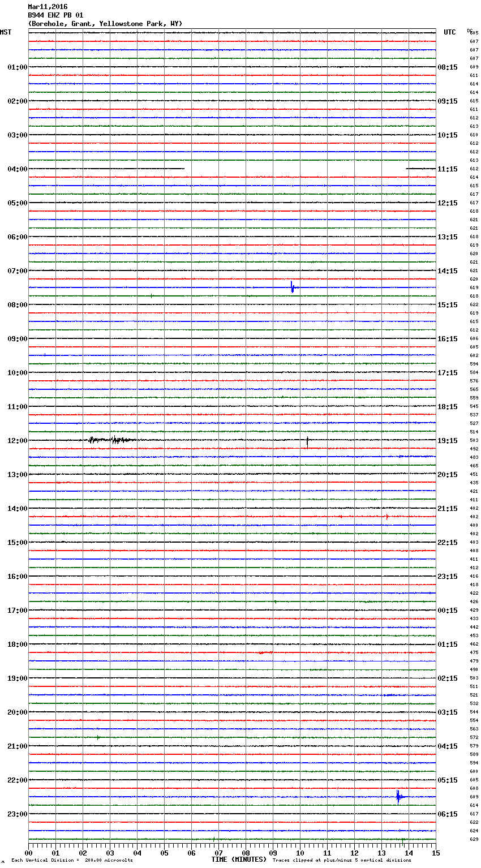Click the 00 minute axis tick label
Viewport: 481px width, 868px height.
(x=28, y=853)
